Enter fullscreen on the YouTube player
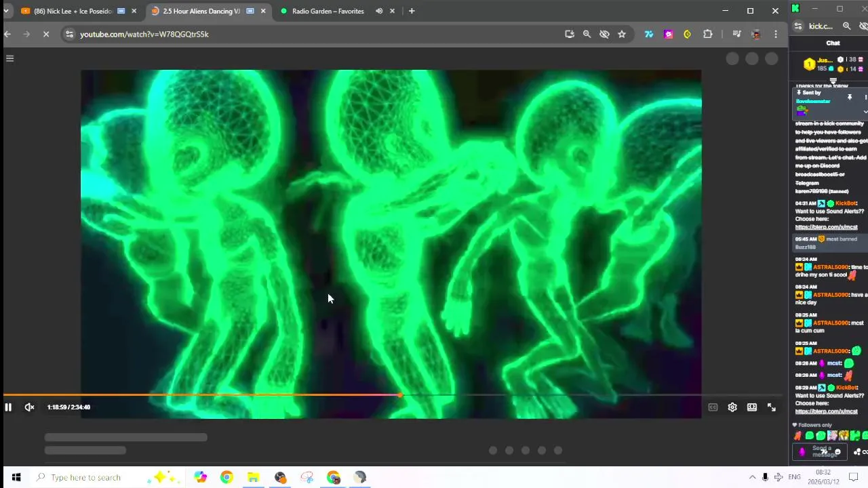Image resolution: width=868 pixels, height=488 pixels. (772, 407)
